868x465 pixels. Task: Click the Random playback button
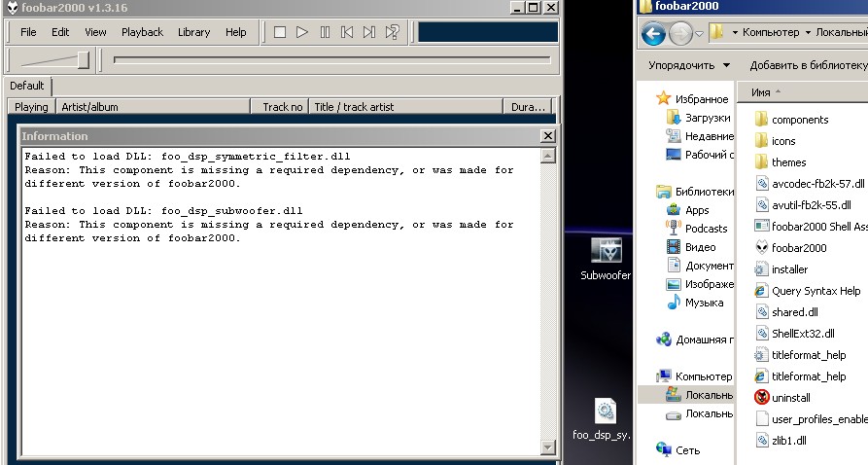click(393, 32)
